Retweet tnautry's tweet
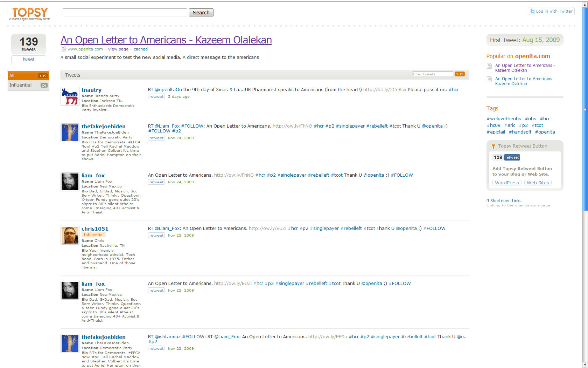 (156, 97)
